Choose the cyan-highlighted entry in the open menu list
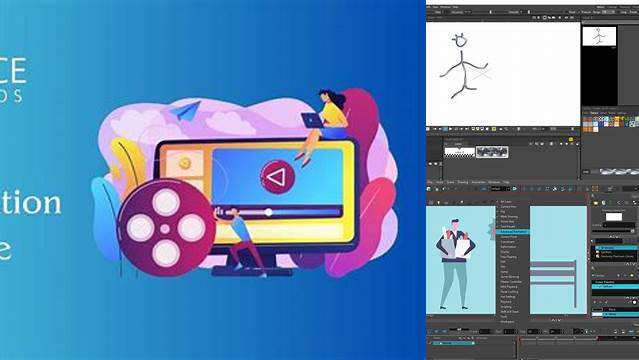The width and height of the screenshot is (639, 360). tap(513, 232)
